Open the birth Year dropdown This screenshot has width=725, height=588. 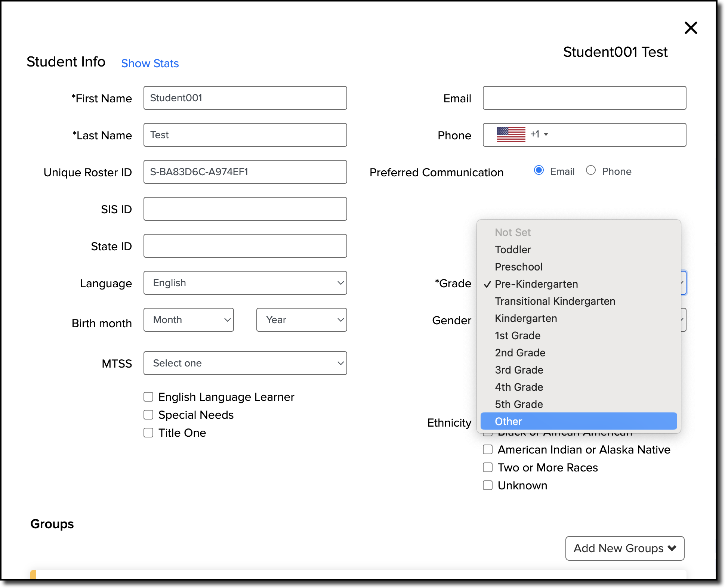coord(302,320)
